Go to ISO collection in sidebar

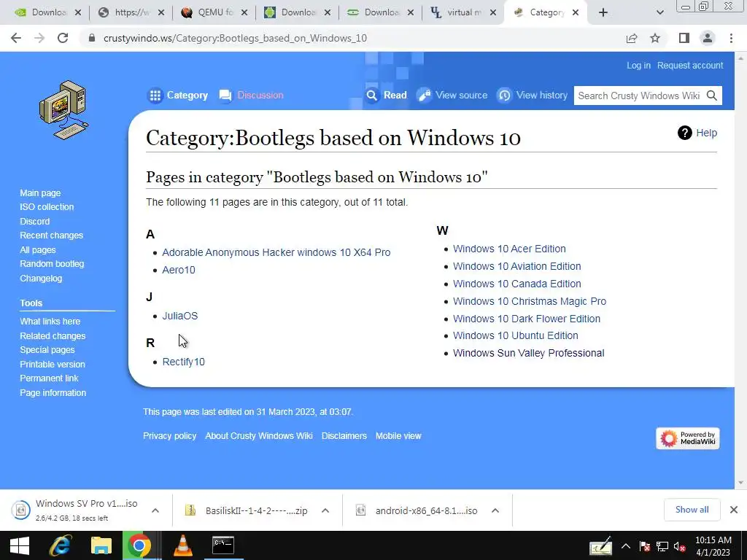coord(47,207)
